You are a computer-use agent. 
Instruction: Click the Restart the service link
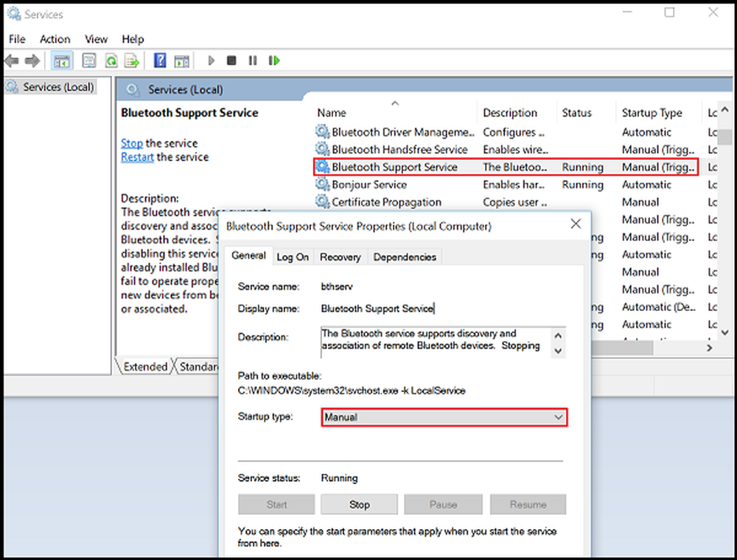pos(137,157)
